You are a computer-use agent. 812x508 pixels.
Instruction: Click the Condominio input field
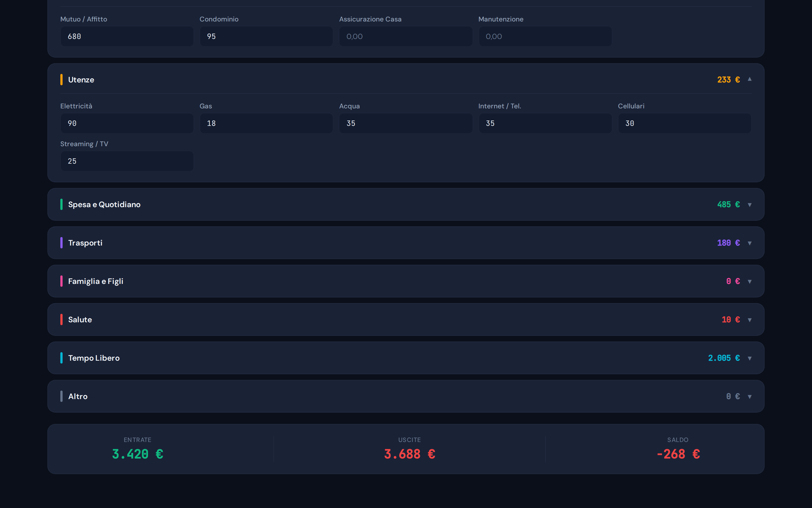(266, 36)
